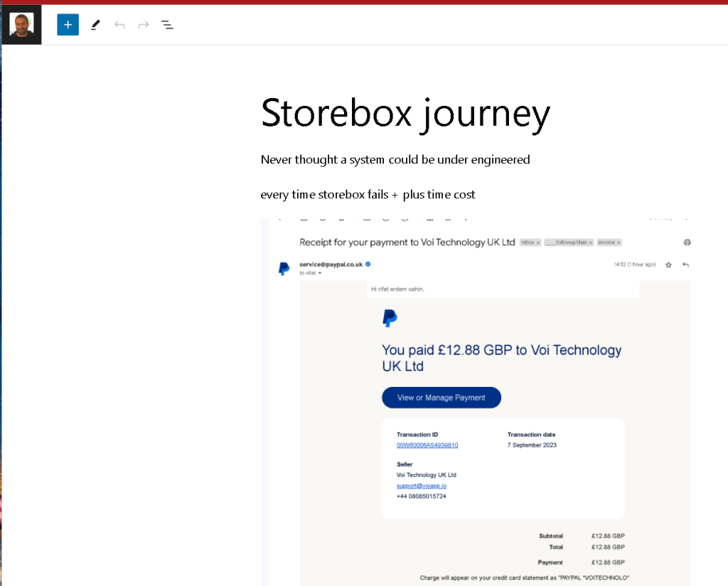Click the 'followupMain' label tag

(x=569, y=243)
